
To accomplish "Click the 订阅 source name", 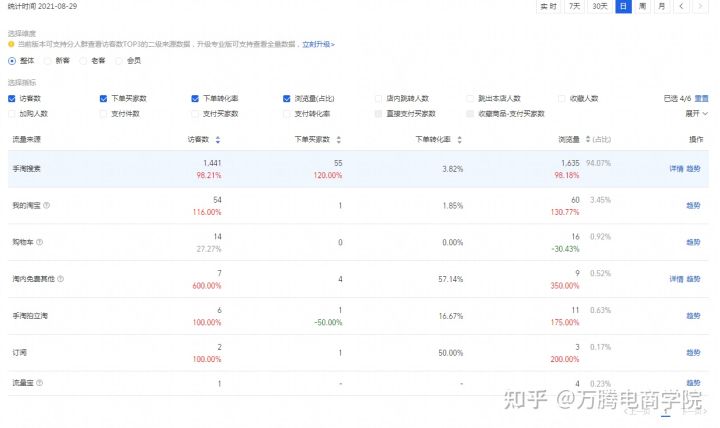I will 19,352.
